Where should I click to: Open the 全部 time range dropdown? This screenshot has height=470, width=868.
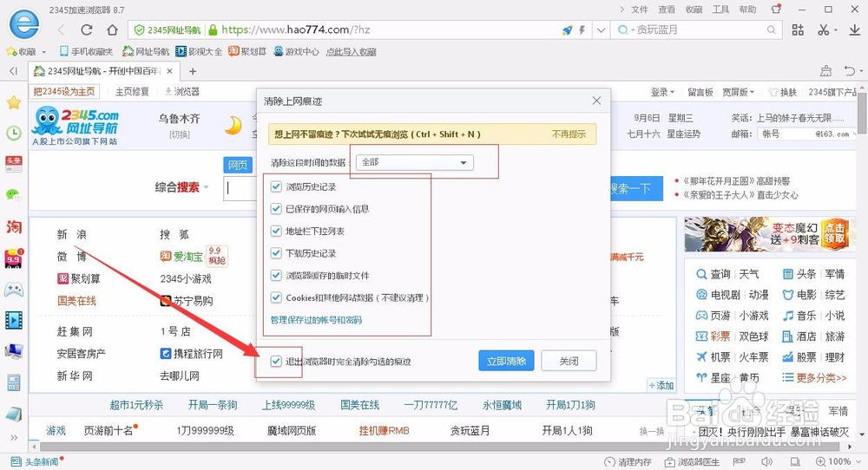[415, 162]
